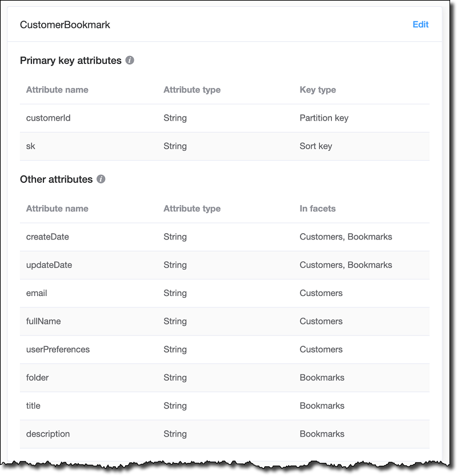Click the email attribute name

tap(37, 293)
